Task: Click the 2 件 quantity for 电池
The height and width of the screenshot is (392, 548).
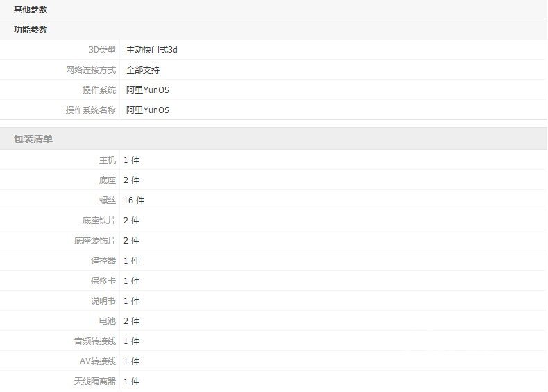Action: [x=131, y=321]
